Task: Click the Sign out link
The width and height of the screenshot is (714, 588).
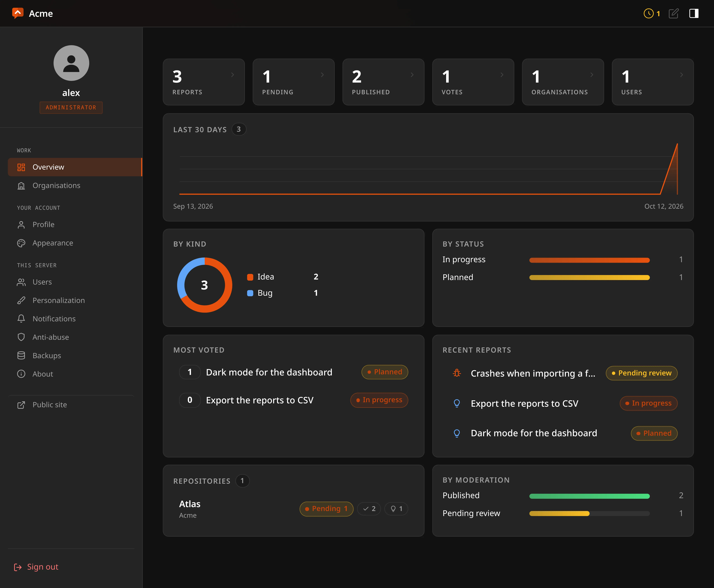Action: 36,567
